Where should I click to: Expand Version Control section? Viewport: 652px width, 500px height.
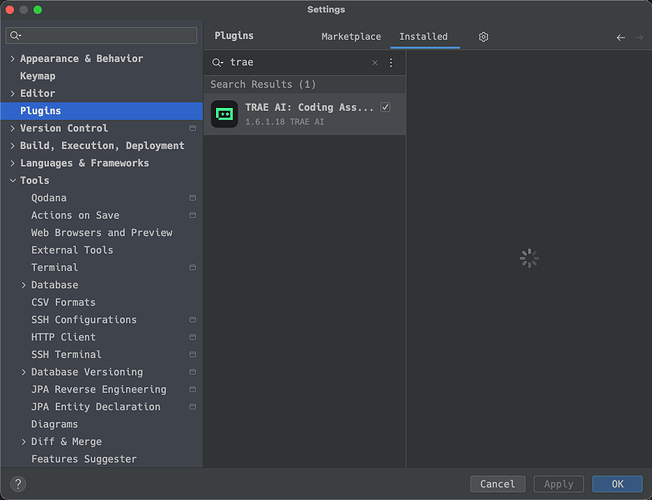coord(12,128)
